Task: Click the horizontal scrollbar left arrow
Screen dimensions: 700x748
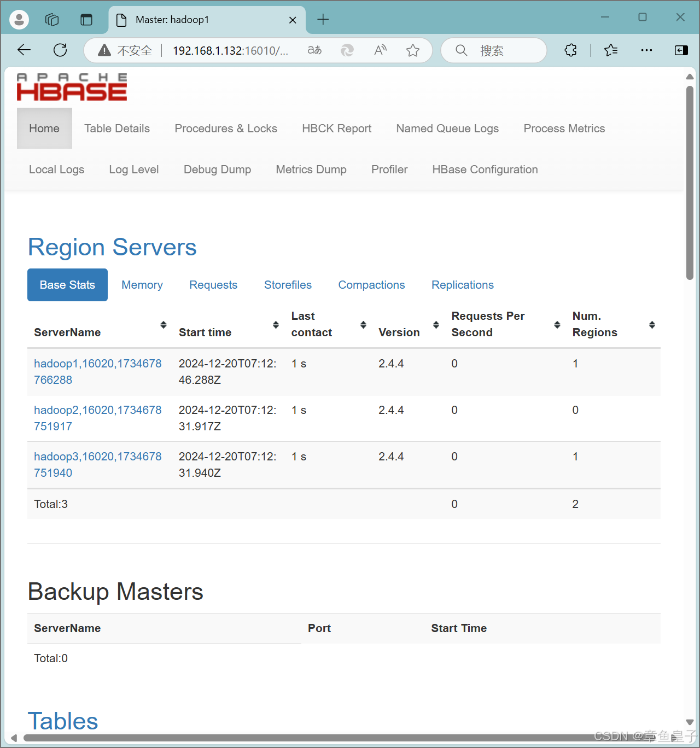Action: click(14, 738)
